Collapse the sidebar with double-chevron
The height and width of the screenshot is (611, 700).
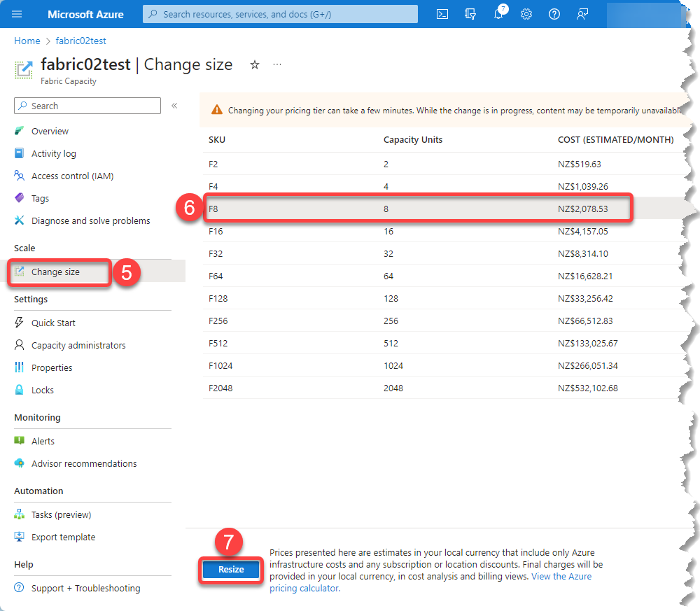click(x=174, y=106)
